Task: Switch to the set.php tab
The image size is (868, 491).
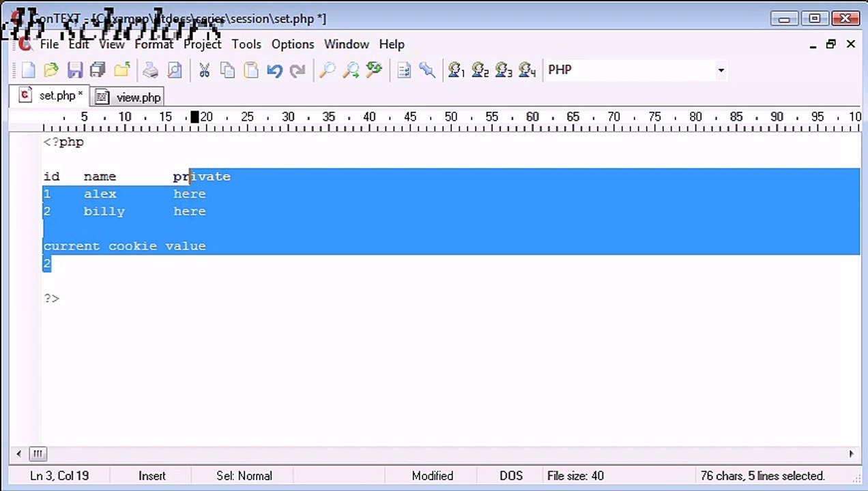Action: tap(49, 95)
